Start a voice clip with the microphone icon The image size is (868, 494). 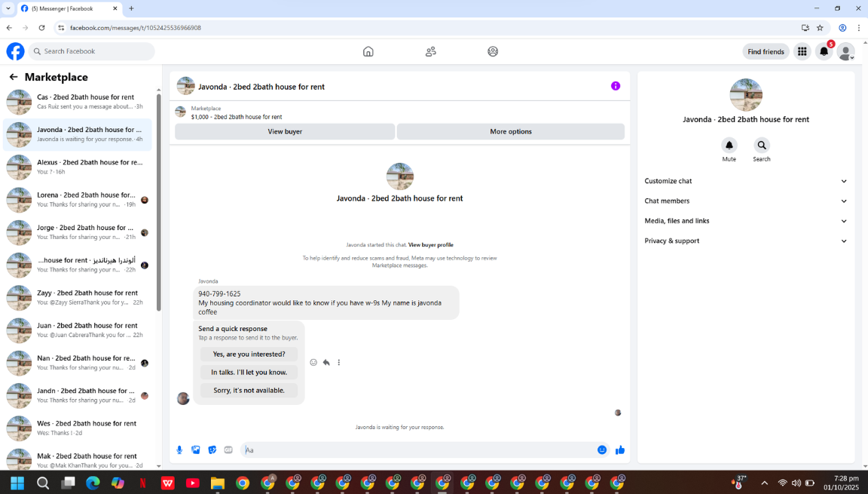click(x=179, y=450)
